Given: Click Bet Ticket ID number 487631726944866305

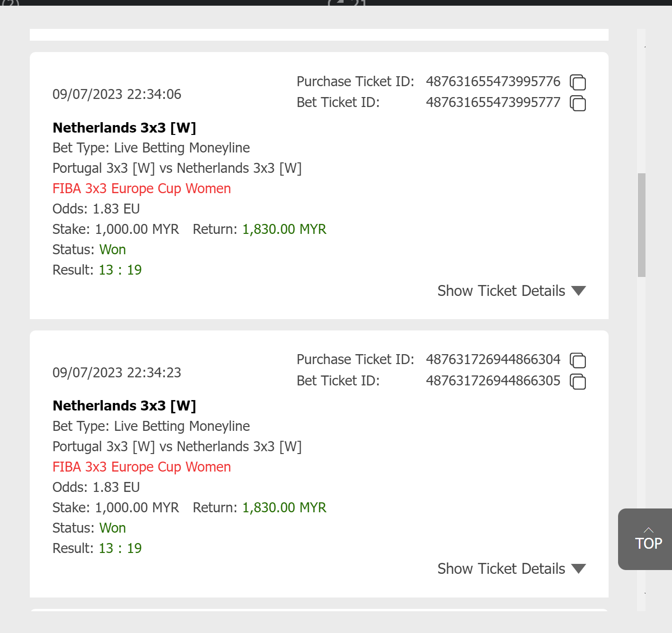Looking at the screenshot, I should coord(493,381).
